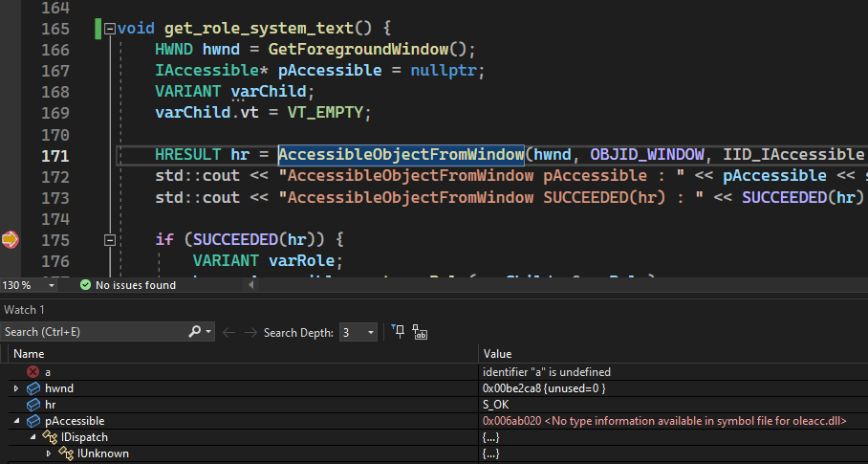
Task: Click line number 165 in the gutter
Action: pos(55,29)
